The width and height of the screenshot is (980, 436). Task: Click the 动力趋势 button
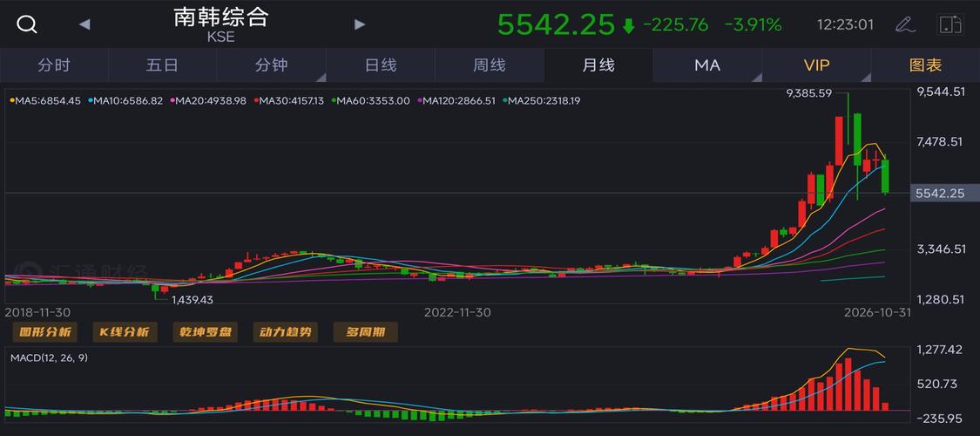tap(286, 332)
